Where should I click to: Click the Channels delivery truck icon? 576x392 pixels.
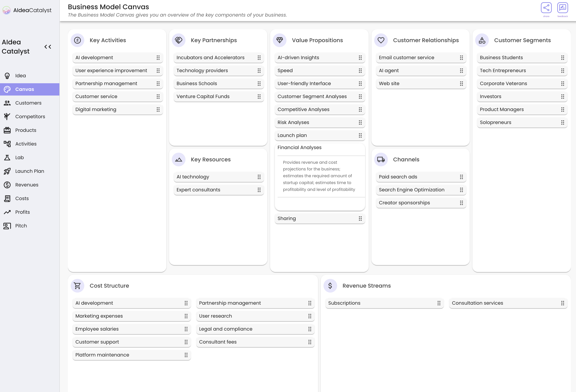(x=381, y=159)
